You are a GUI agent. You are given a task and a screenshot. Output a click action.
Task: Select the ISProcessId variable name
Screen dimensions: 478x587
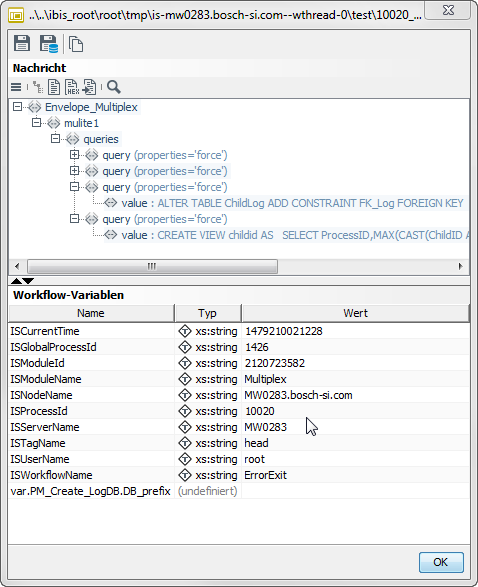click(x=39, y=411)
